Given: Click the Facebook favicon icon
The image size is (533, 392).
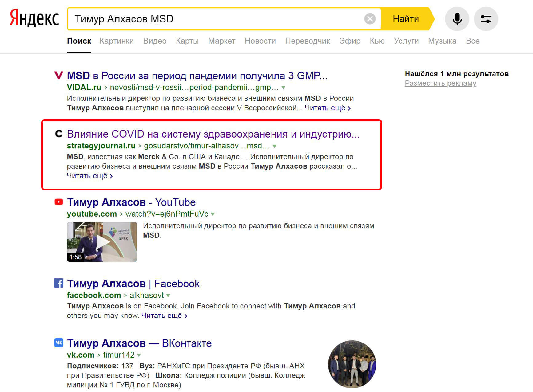Looking at the screenshot, I should point(58,283).
